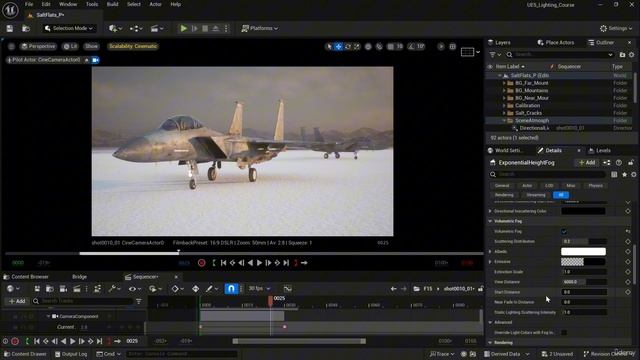
Task: Open the File menu
Action: pos(29,4)
